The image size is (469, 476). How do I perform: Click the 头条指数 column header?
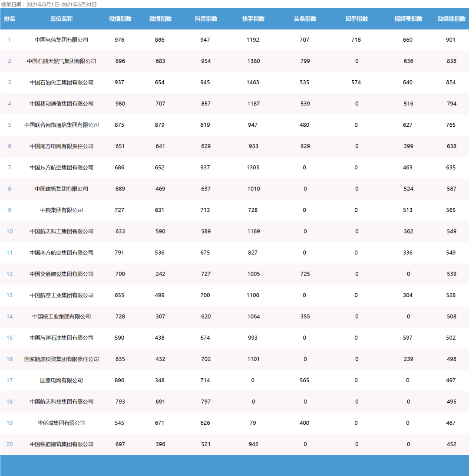point(305,19)
